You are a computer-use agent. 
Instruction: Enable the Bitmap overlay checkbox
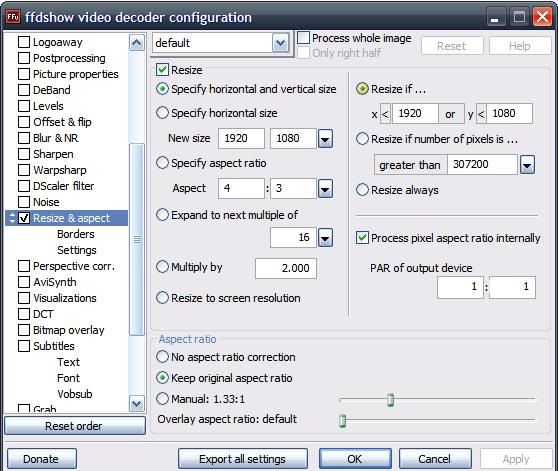point(24,330)
